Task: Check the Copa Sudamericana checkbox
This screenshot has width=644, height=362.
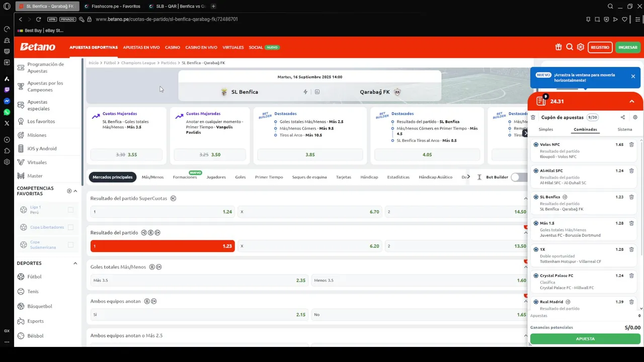Action: pos(70,245)
